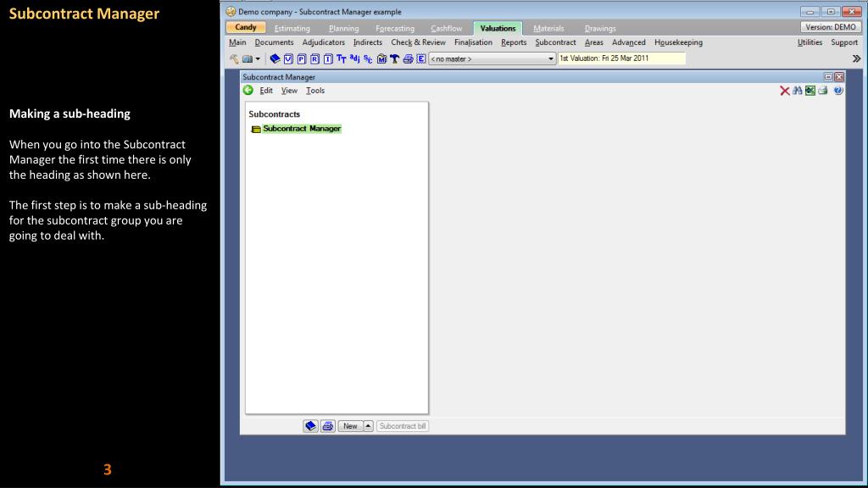Click the Candy app icon in title bar
868x488 pixels.
pos(231,12)
